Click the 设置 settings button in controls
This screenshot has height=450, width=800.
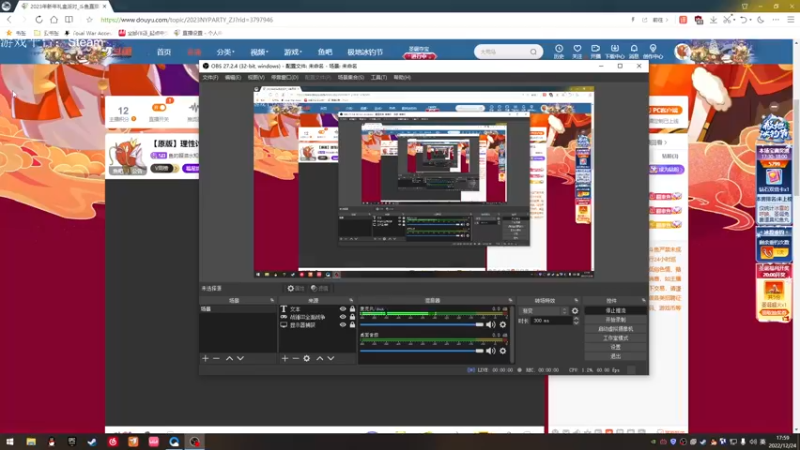615,347
